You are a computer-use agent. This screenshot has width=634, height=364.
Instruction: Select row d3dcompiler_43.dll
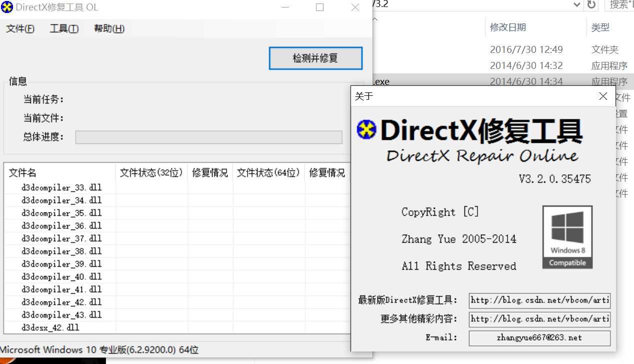[x=177, y=315]
